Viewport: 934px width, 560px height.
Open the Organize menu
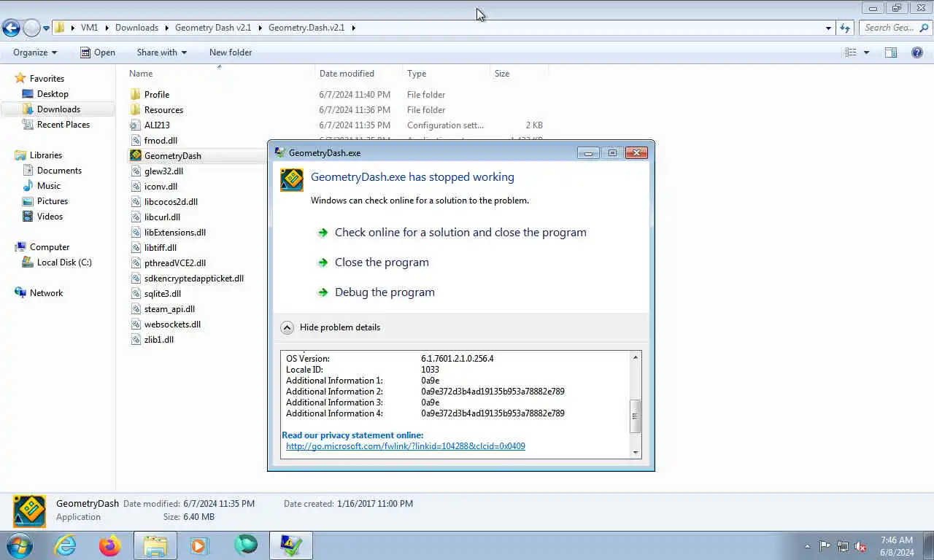35,52
